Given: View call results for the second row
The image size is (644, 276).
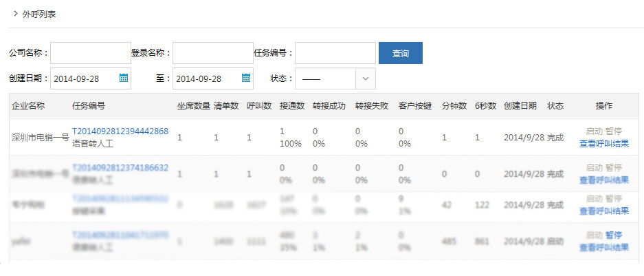Looking at the screenshot, I should pos(603,180).
